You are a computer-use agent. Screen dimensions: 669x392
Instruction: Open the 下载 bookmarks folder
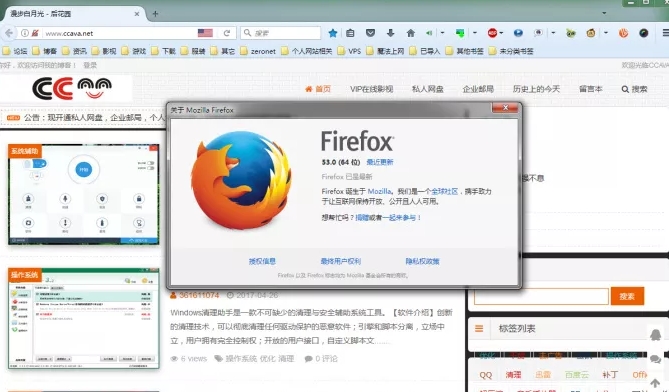click(163, 51)
